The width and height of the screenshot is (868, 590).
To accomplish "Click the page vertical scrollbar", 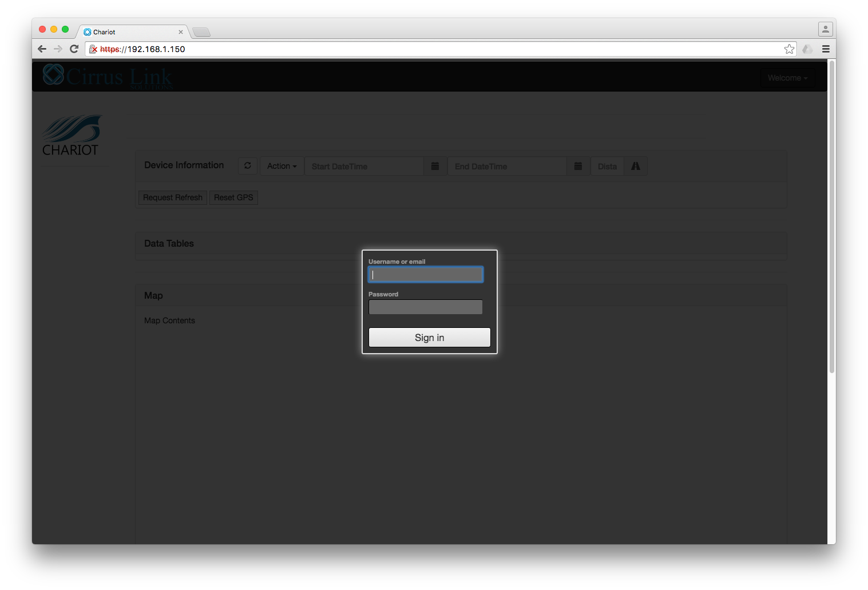I will point(832,217).
